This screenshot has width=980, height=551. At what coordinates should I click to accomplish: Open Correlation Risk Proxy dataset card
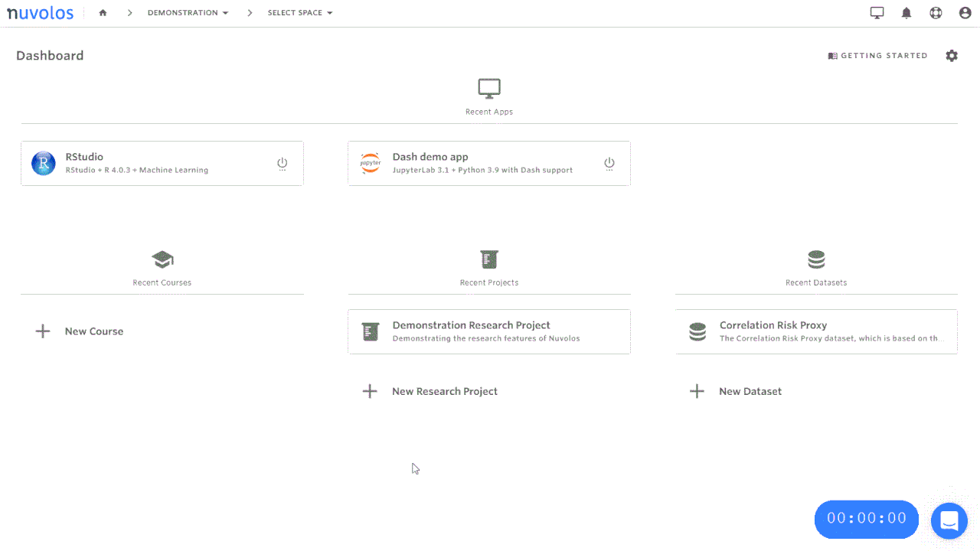click(x=816, y=331)
